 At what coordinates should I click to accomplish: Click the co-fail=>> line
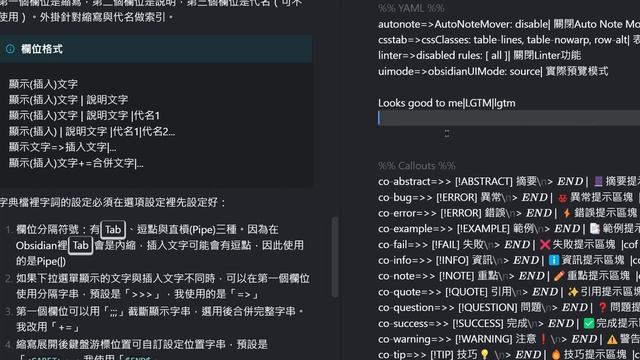click(x=509, y=244)
